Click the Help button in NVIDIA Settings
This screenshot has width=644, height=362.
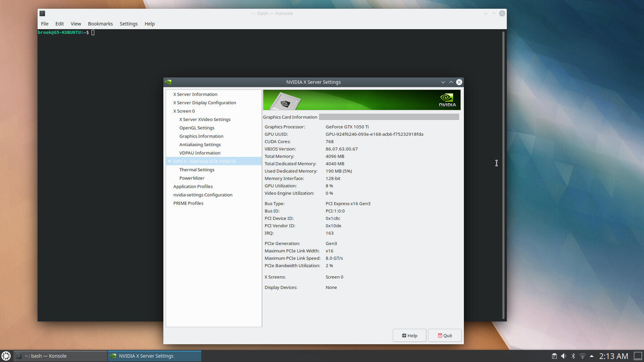tap(409, 336)
